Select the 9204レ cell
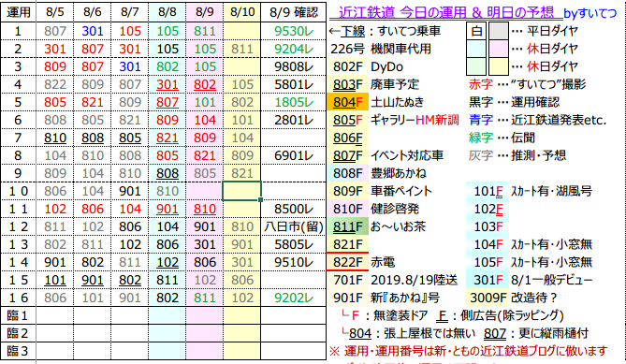Image resolution: width=626 pixels, height=364 pixels. click(x=294, y=49)
